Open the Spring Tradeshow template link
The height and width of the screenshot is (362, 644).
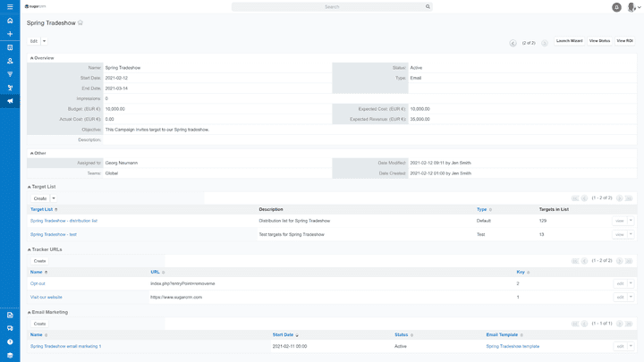click(x=513, y=346)
